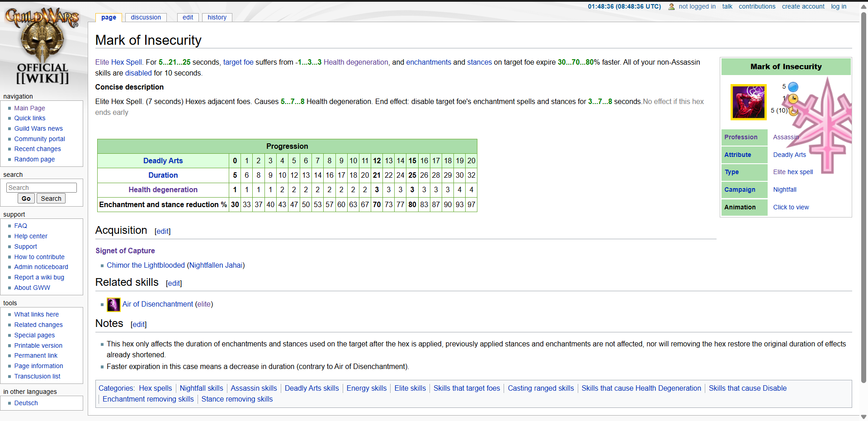Open Printable version
This screenshot has width=868, height=421.
point(38,345)
